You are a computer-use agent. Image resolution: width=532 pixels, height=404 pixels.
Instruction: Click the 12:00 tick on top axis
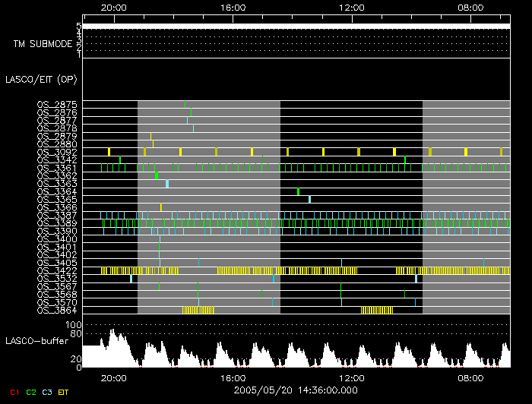coord(352,7)
